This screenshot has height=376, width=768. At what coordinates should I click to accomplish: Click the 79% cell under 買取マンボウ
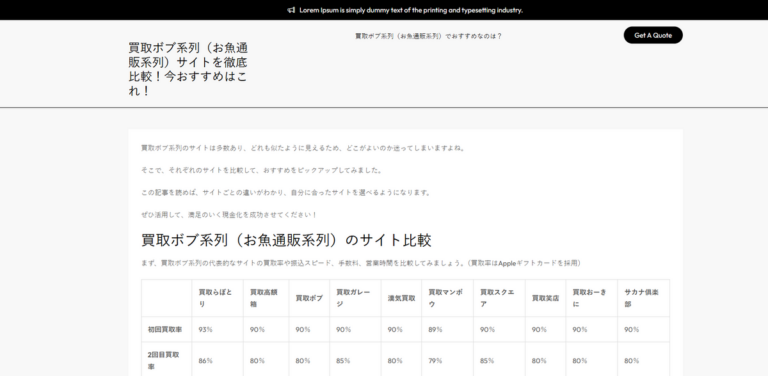pyautogui.click(x=448, y=360)
